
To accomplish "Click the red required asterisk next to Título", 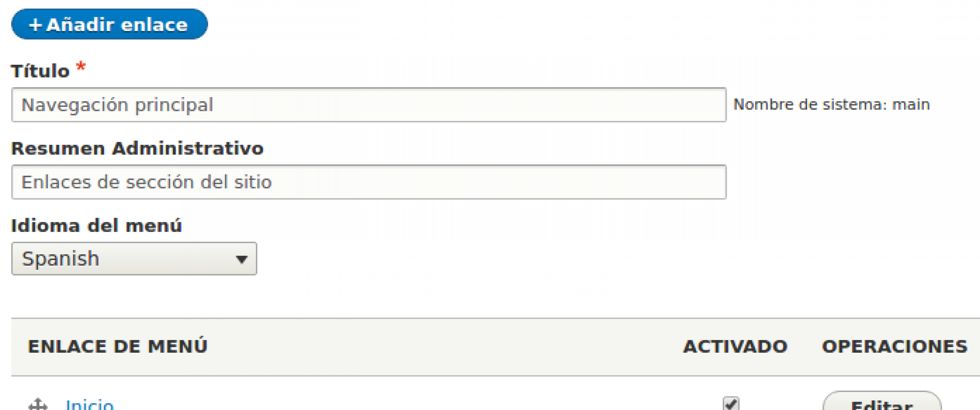I will tap(81, 67).
